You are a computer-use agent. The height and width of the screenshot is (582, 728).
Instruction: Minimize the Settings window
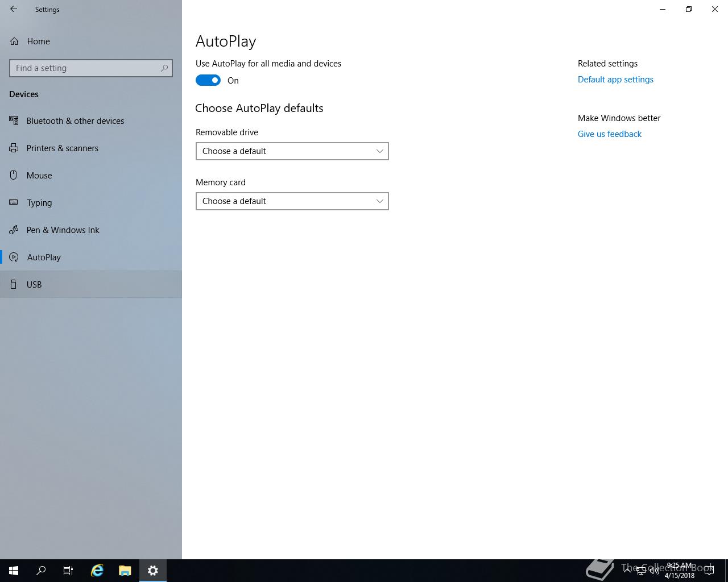[663, 9]
